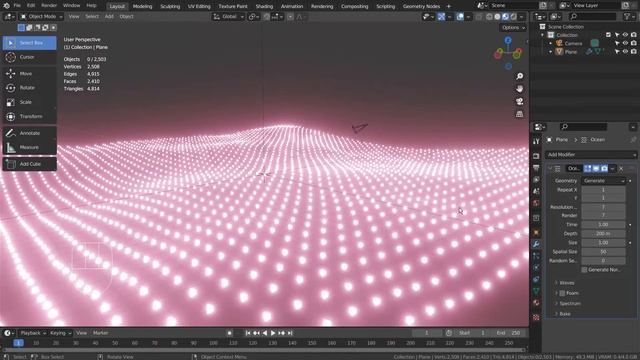Switch to the Shading workspace tab

pos(264,6)
